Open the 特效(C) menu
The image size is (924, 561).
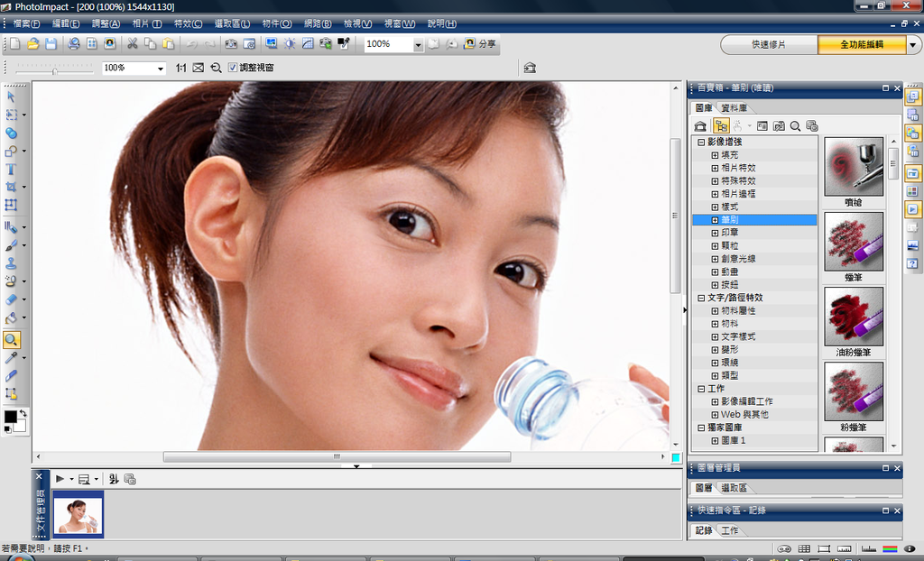coord(188,23)
